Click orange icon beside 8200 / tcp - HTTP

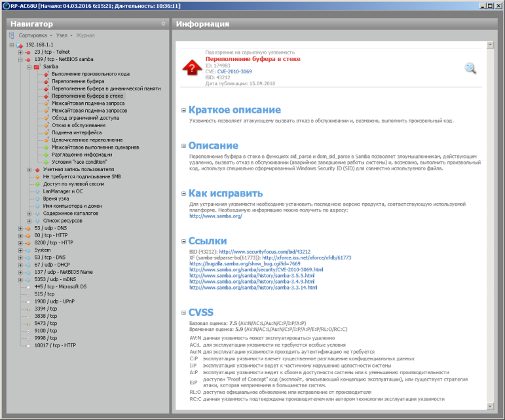[28, 243]
